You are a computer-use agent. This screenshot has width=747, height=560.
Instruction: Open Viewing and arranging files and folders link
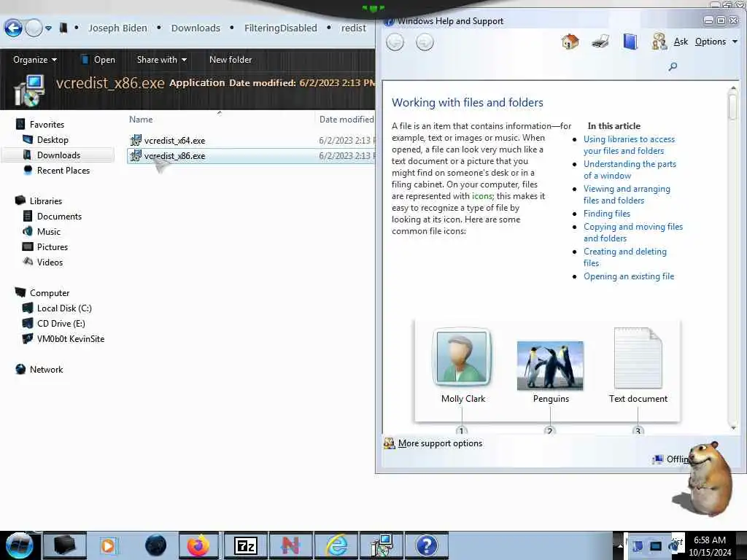(x=627, y=195)
